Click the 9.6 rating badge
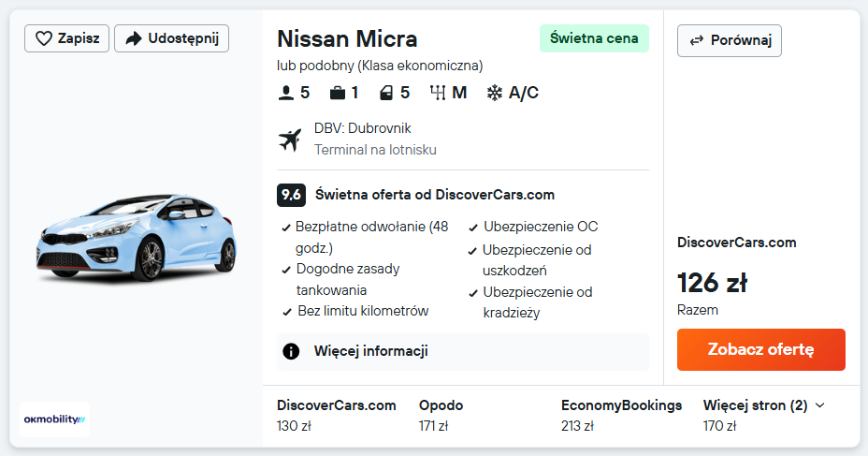The image size is (868, 456). pyautogui.click(x=291, y=195)
